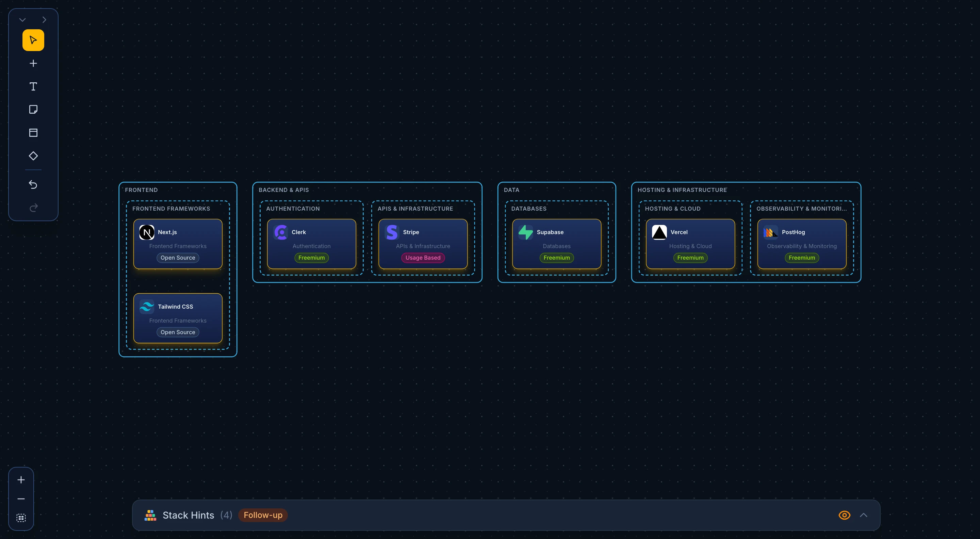Choose the diamond shape tool
The image size is (980, 539).
[33, 156]
